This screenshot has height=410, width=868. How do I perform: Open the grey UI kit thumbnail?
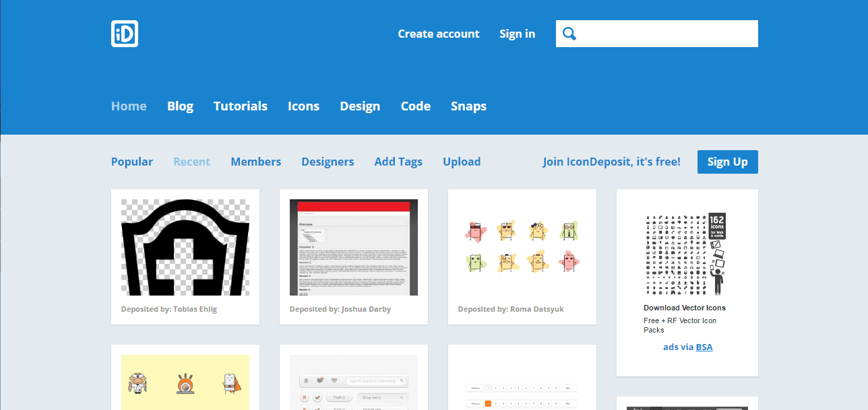coord(354,382)
